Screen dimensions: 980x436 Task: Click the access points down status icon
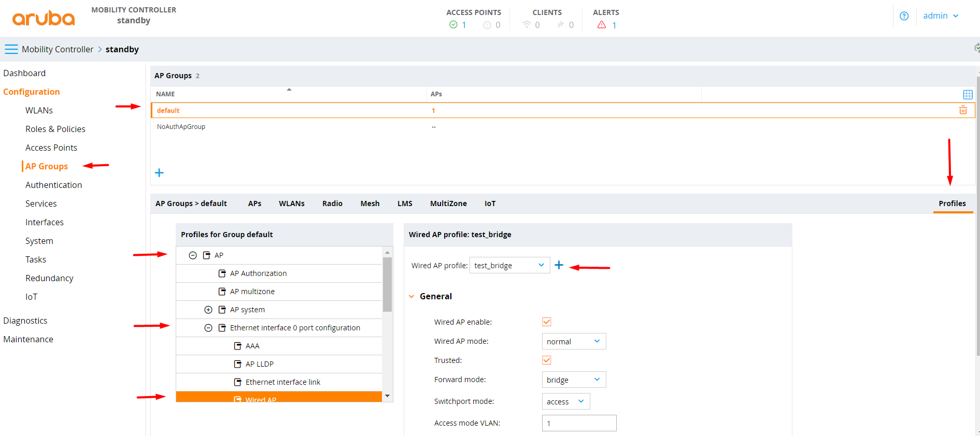487,25
